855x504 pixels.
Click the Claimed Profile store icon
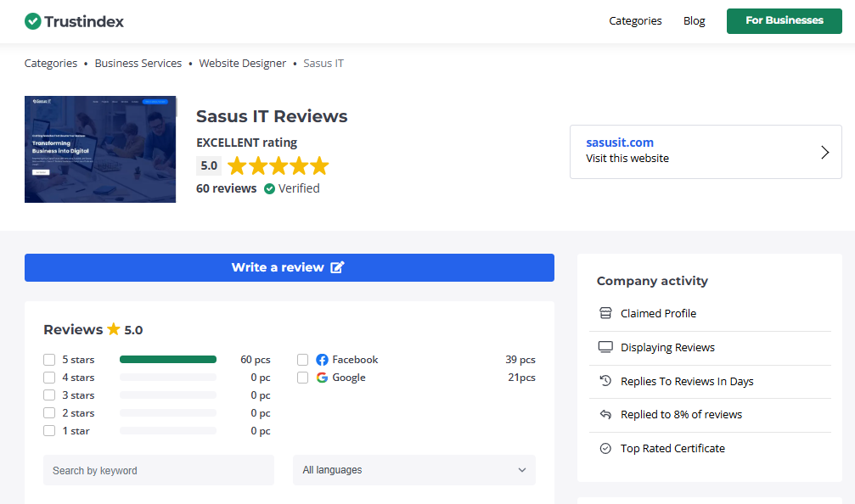click(x=605, y=313)
